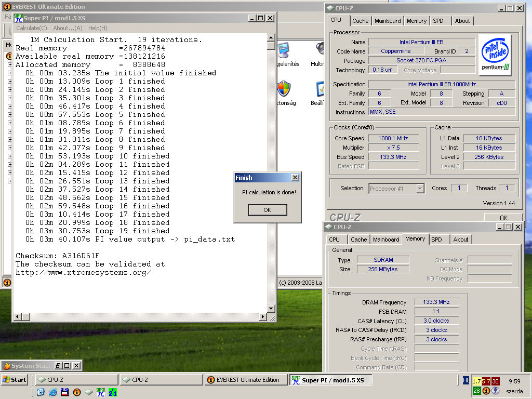The height and width of the screenshot is (399, 532).
Task: Click the green 2-1 quick launch icon
Action: tap(113, 392)
